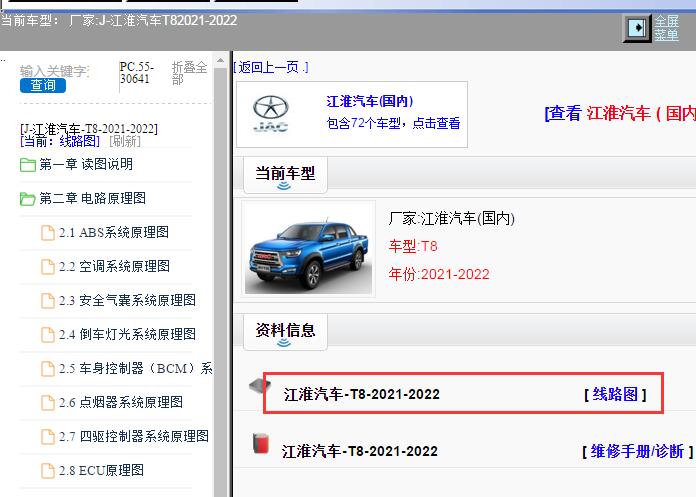Click 江淮汽车-T8-2021-2022 in the 线路图 row

[362, 394]
